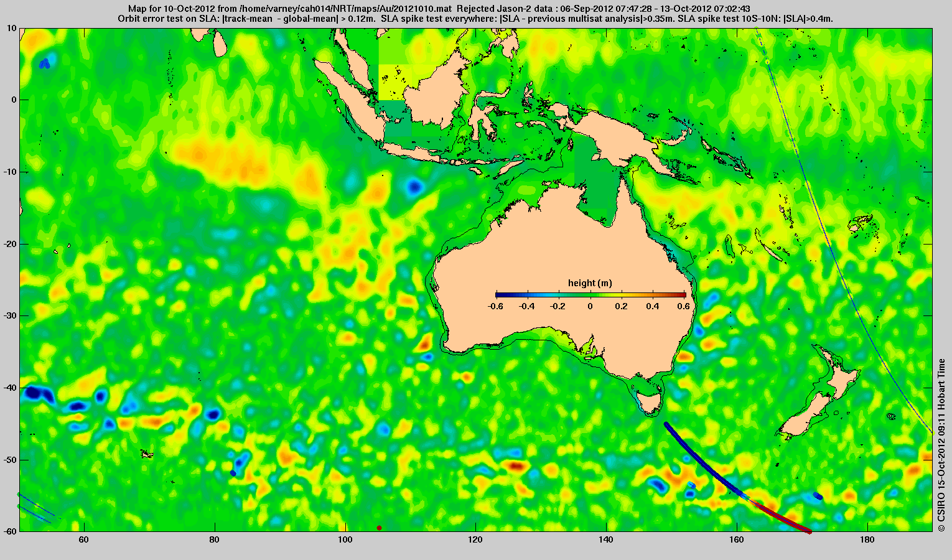Click longitude axis label 140
The height and width of the screenshot is (560, 952).
click(x=606, y=539)
